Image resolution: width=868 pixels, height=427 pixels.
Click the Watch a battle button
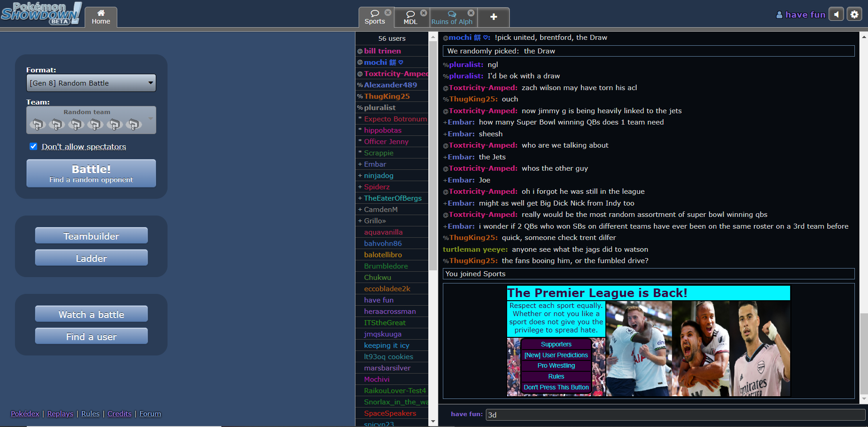(91, 314)
